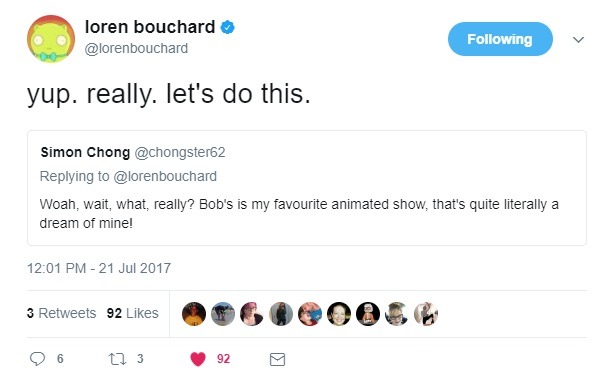Click @lorenbouchard in Replying to line
Image resolution: width=606 pixels, height=388 pixels.
pyautogui.click(x=165, y=177)
